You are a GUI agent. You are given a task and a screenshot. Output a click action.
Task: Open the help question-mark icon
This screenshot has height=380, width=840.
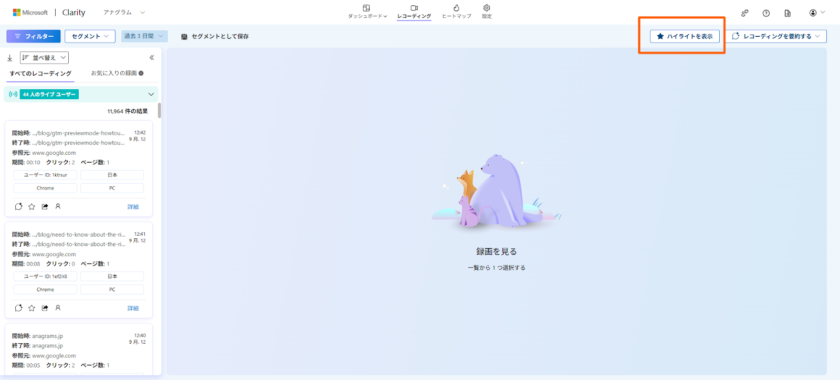(766, 13)
